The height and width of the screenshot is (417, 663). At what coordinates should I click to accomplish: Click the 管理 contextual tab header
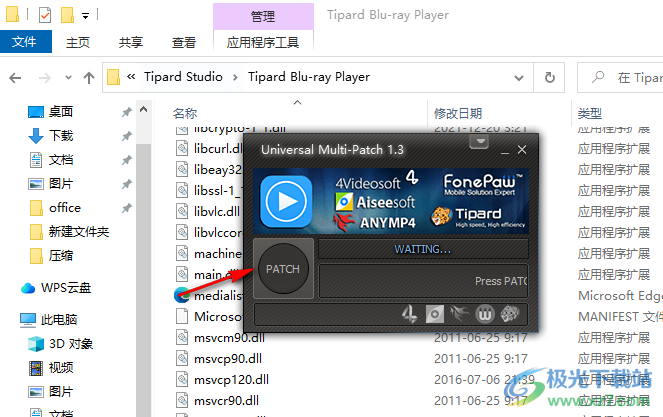point(263,16)
